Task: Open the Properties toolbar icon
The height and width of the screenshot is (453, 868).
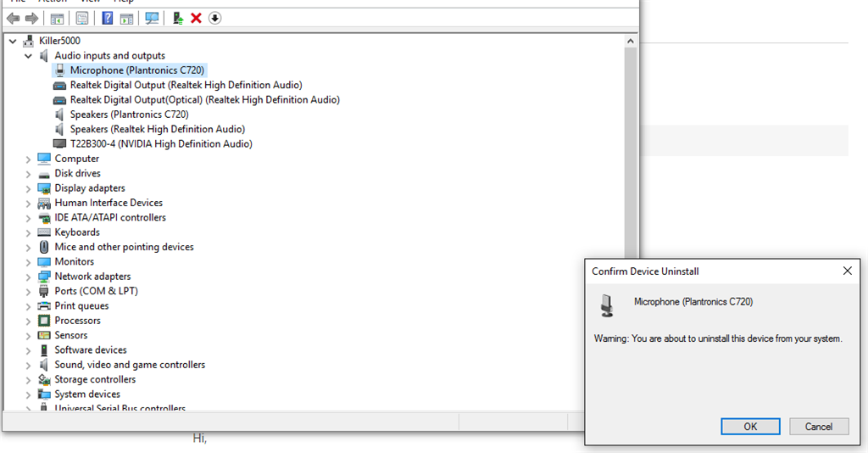Action: (82, 19)
